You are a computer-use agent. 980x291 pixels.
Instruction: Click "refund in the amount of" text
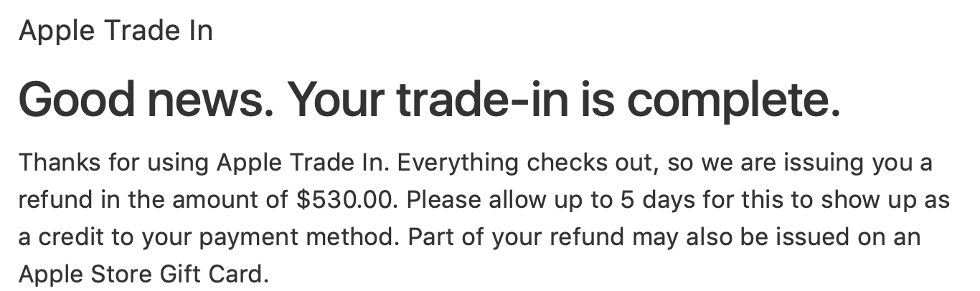coord(154,200)
